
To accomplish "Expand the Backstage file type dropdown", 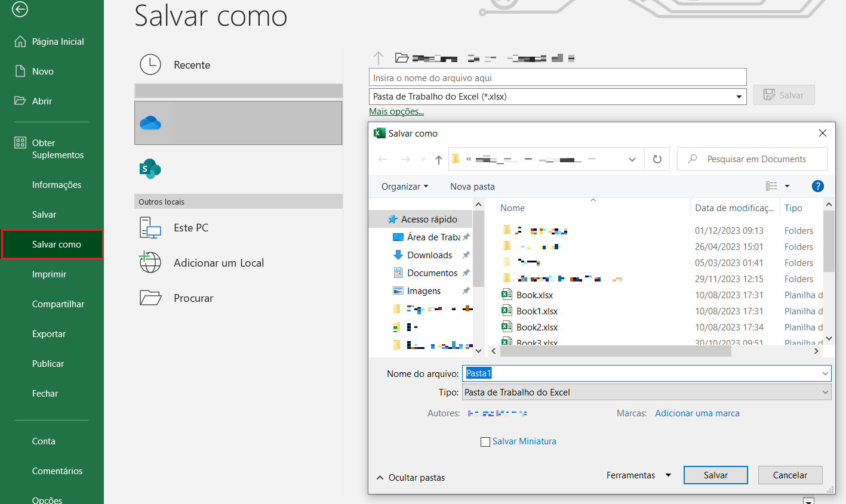I will [739, 97].
